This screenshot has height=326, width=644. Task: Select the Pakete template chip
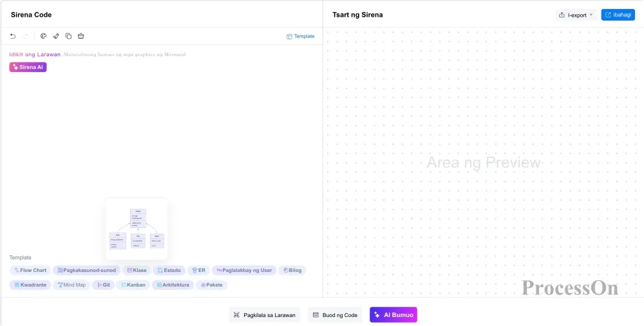pyautogui.click(x=211, y=285)
